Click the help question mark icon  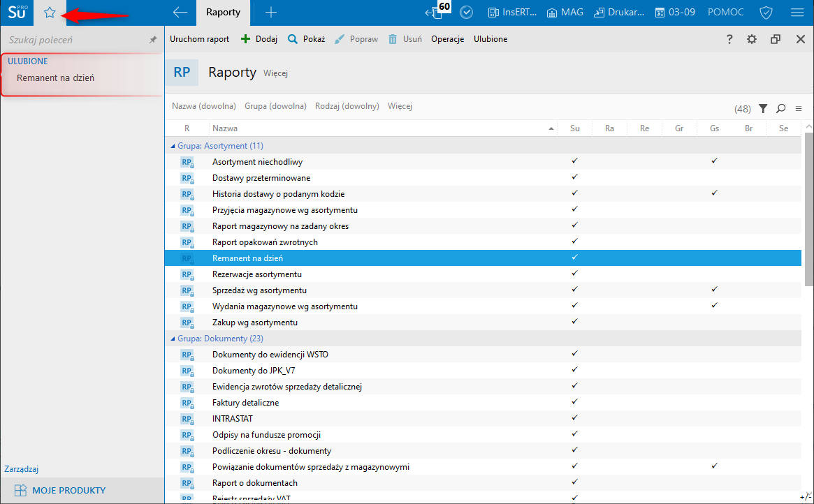(x=729, y=40)
